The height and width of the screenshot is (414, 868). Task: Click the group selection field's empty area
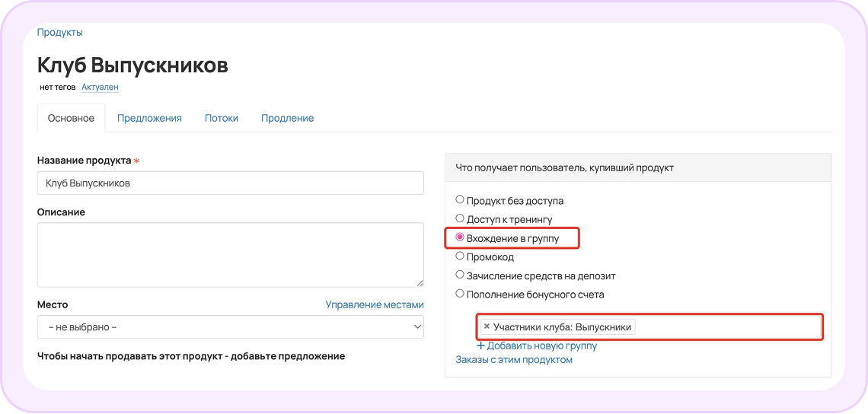pyautogui.click(x=728, y=327)
